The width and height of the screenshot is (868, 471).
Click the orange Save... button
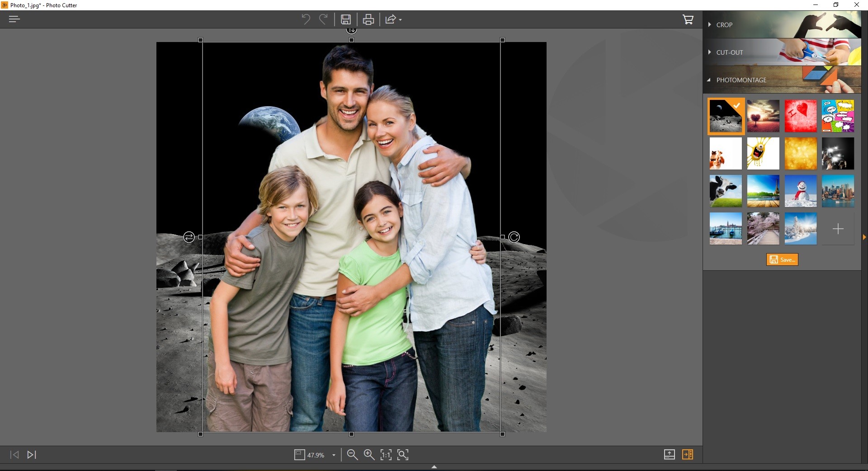(x=782, y=259)
